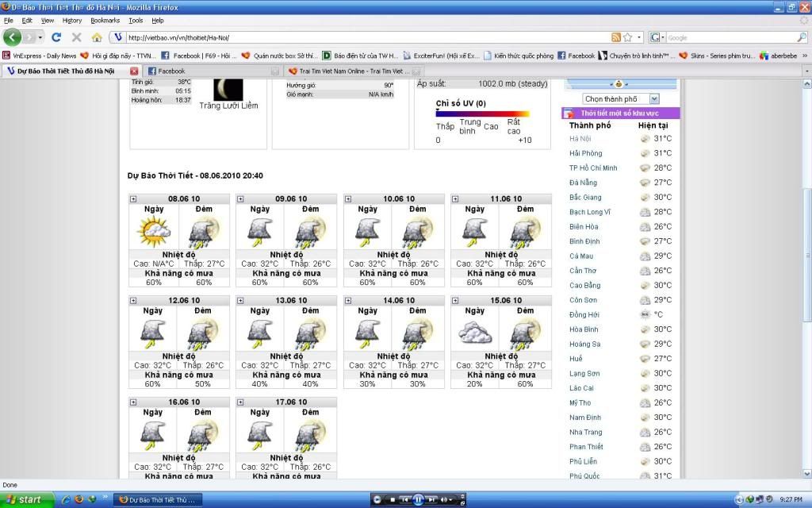Open the aberbebe bookmark
The height and width of the screenshot is (508, 812).
tap(779, 56)
